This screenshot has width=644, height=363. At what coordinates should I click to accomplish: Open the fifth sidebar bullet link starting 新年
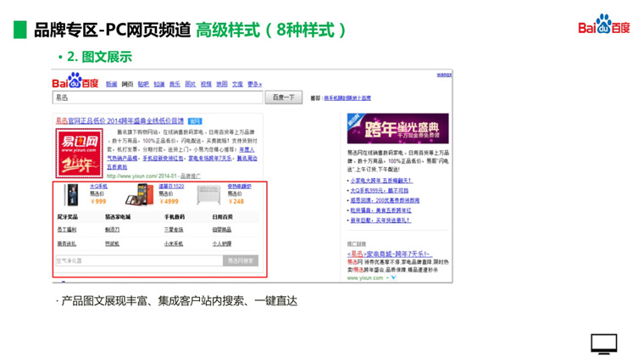380,221
